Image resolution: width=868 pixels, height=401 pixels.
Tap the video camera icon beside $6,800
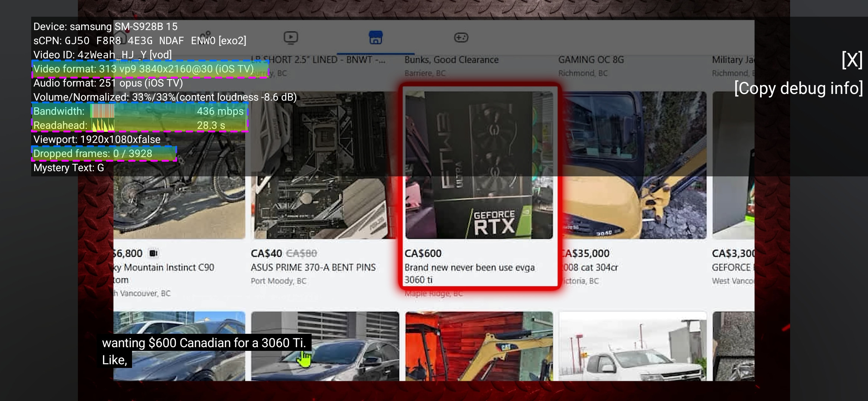click(x=153, y=253)
